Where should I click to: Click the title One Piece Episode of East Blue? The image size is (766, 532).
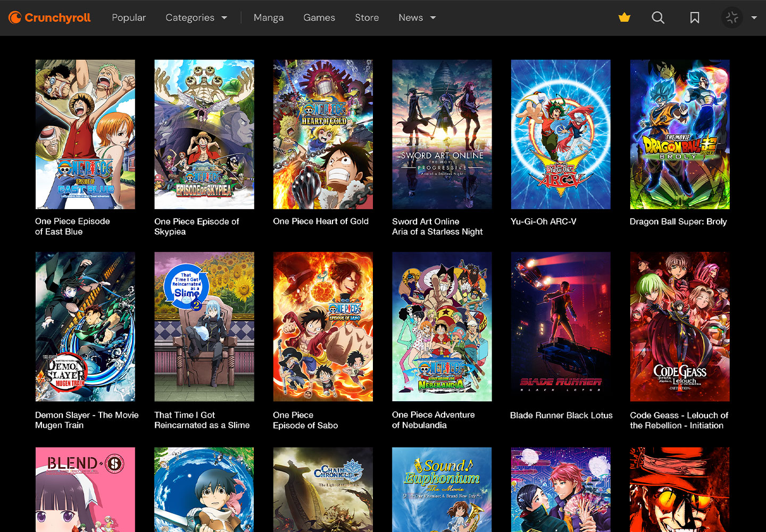(72, 227)
